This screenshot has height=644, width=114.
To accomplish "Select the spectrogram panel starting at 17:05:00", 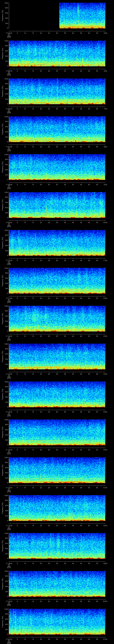I will click(x=57, y=53).
